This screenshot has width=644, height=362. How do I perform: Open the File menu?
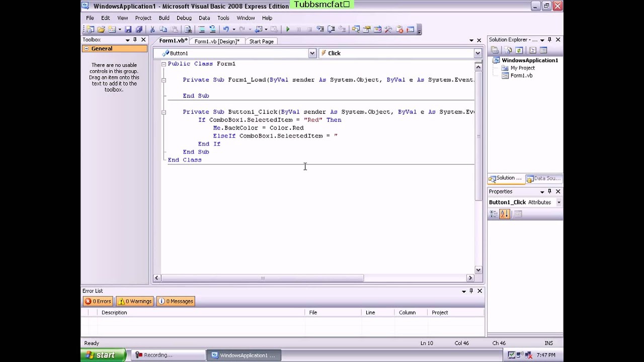[x=90, y=18]
